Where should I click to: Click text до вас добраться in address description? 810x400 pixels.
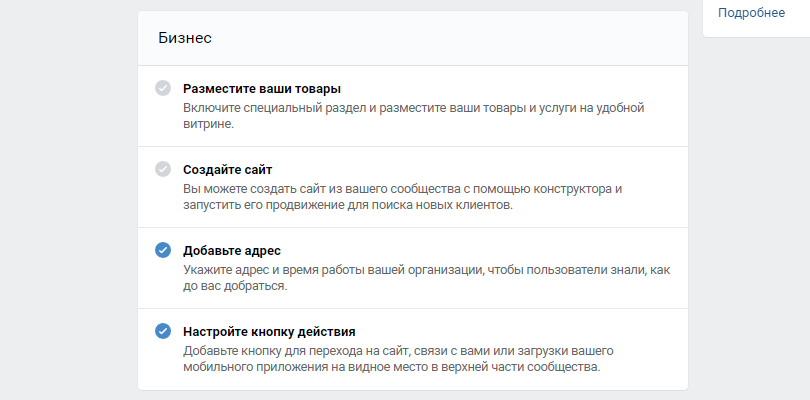pos(233,286)
